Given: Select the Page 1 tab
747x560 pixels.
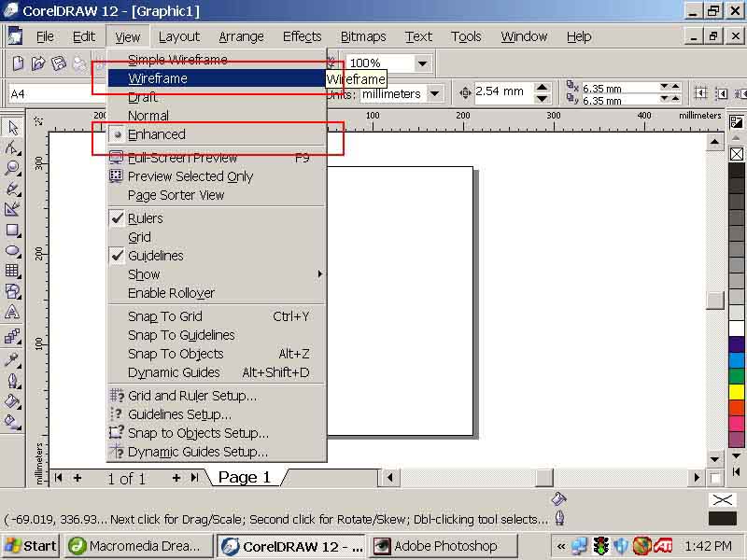Looking at the screenshot, I should pos(245,477).
